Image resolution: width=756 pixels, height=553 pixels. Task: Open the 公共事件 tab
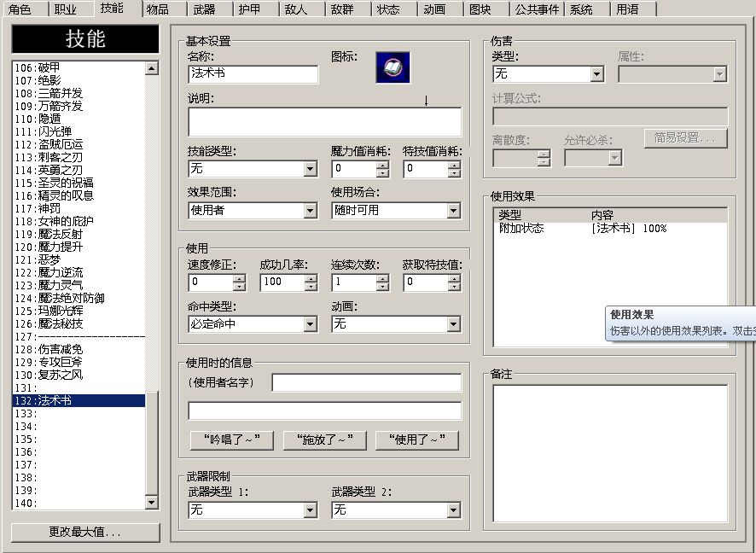point(537,9)
